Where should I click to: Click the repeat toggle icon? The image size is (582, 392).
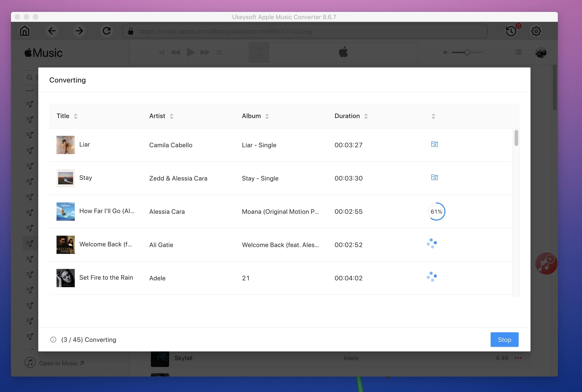(x=219, y=52)
